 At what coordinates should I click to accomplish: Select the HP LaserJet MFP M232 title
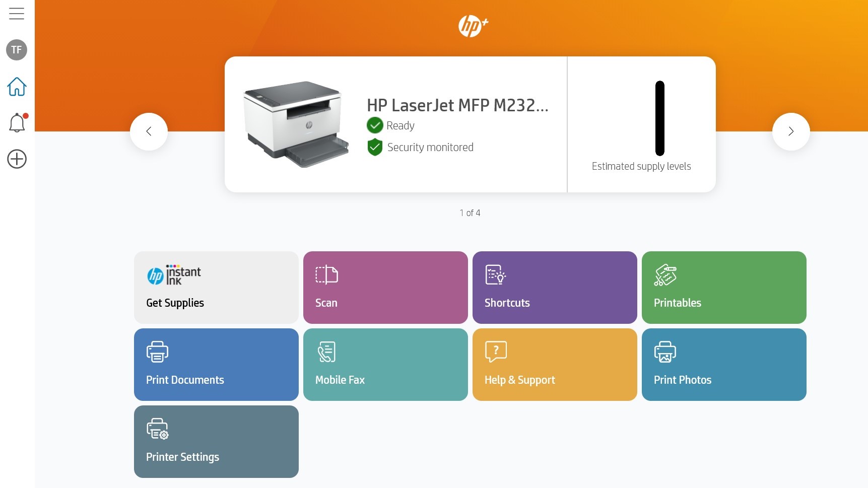pyautogui.click(x=457, y=105)
